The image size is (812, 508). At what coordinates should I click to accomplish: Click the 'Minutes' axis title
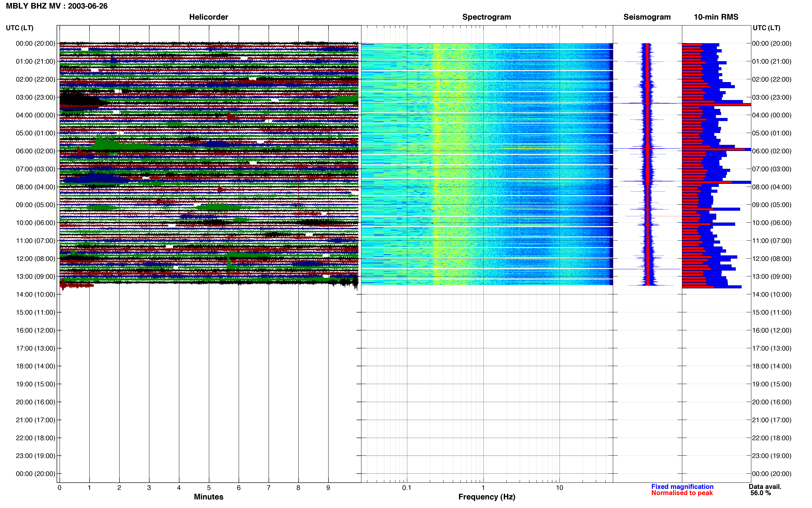(x=209, y=497)
